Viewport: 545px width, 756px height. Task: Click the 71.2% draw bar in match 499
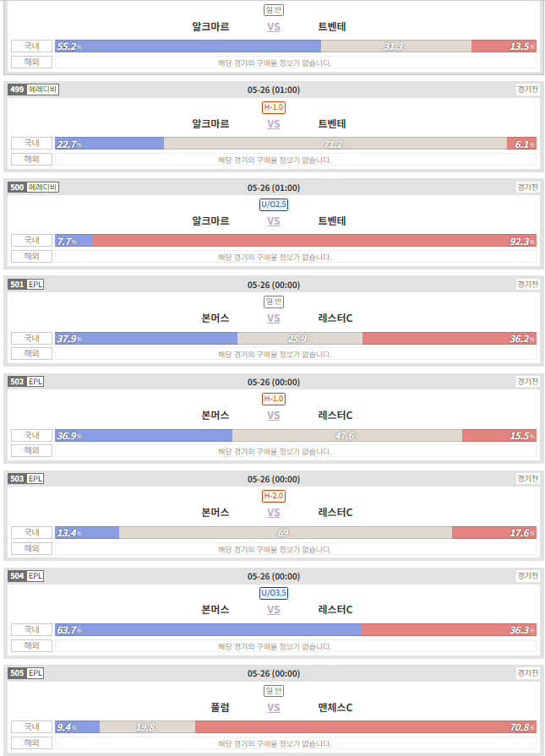pyautogui.click(x=335, y=144)
